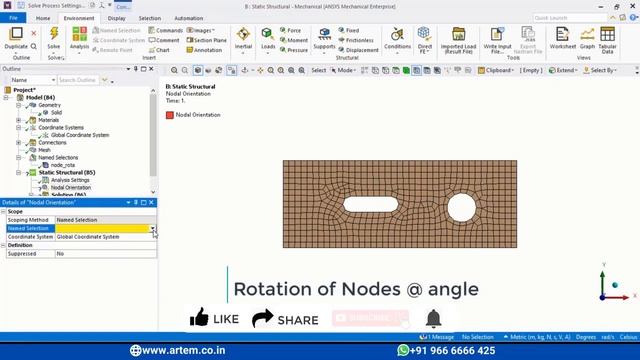Collapse the Static Structural (B5) node
This screenshot has height=360, width=640.
pyautogui.click(x=18, y=172)
